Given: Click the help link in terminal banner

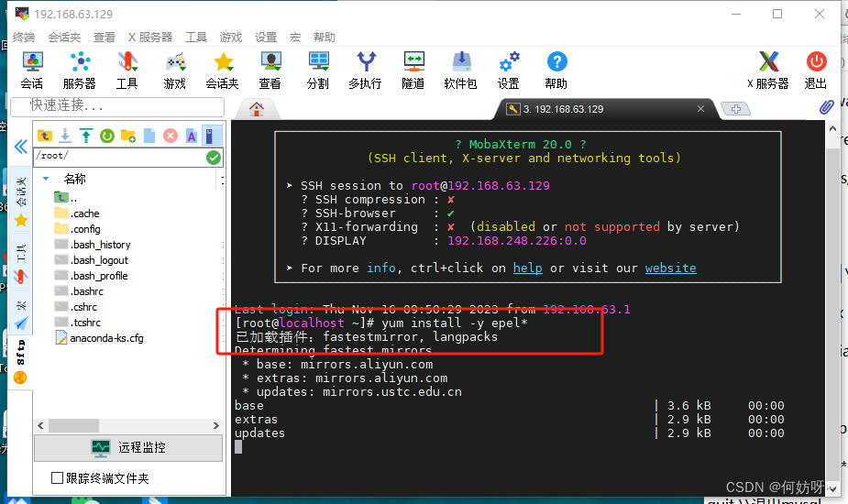Looking at the screenshot, I should tap(527, 268).
